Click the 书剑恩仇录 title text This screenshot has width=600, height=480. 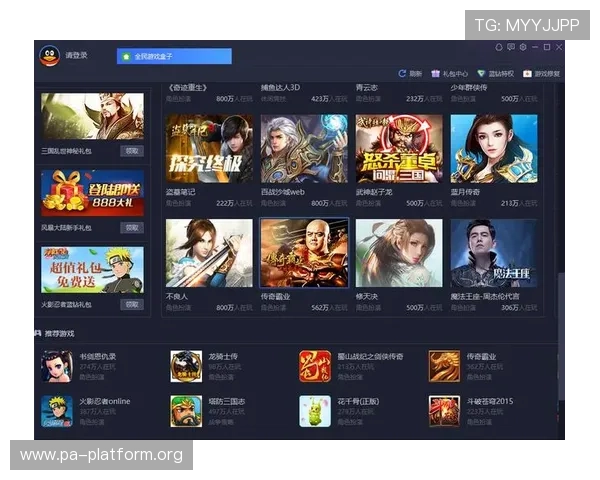pyautogui.click(x=98, y=356)
